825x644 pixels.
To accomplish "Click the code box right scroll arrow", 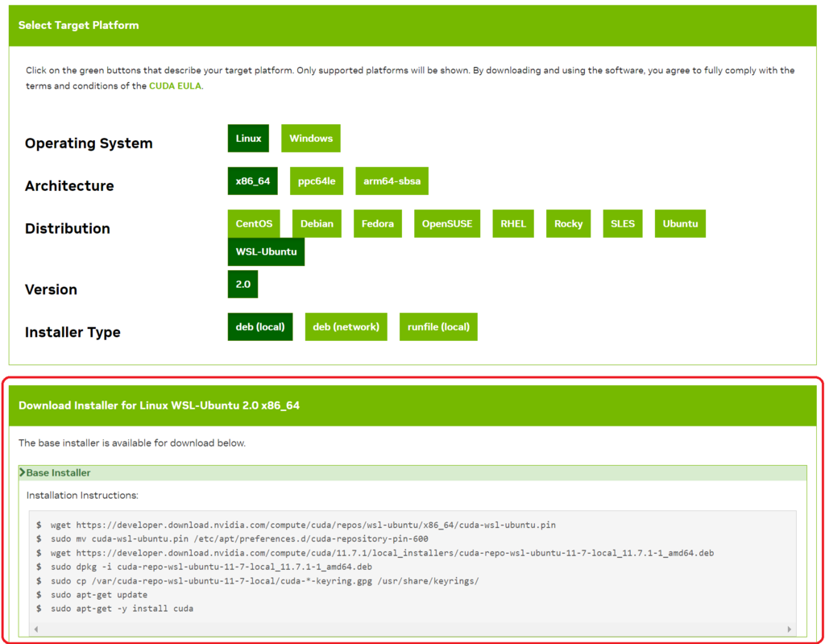I will [x=789, y=629].
